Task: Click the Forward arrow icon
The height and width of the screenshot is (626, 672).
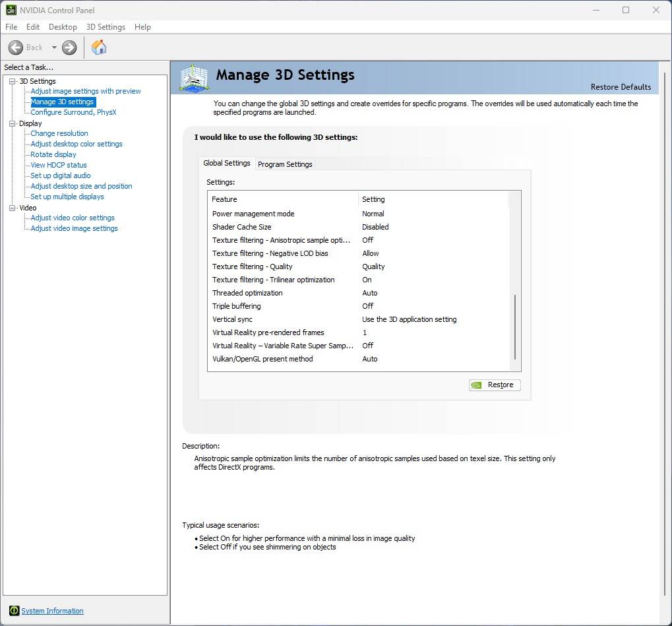Action: click(x=69, y=47)
